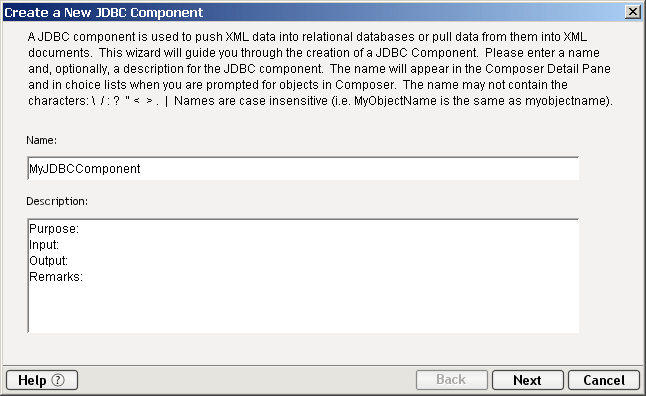This screenshot has width=646, height=396.
Task: Cancel the JDBC component wizard
Action: (604, 380)
